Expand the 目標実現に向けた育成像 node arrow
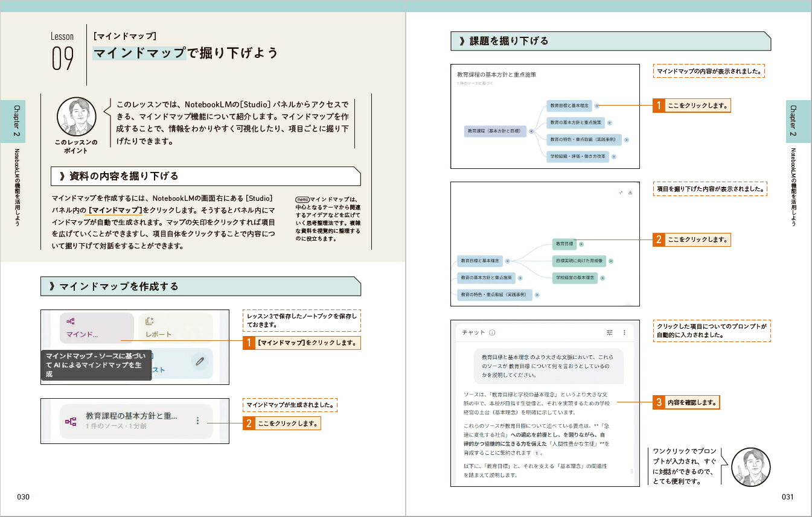This screenshot has width=812, height=517. 611,261
